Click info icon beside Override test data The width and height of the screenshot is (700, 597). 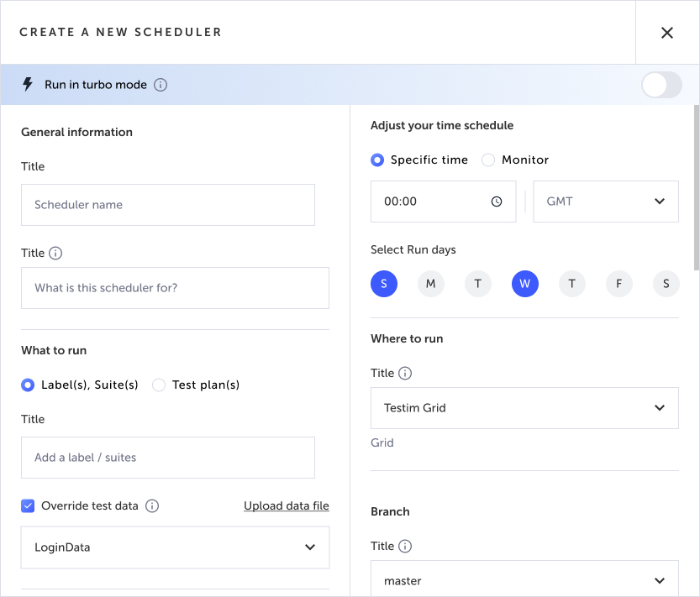point(152,505)
